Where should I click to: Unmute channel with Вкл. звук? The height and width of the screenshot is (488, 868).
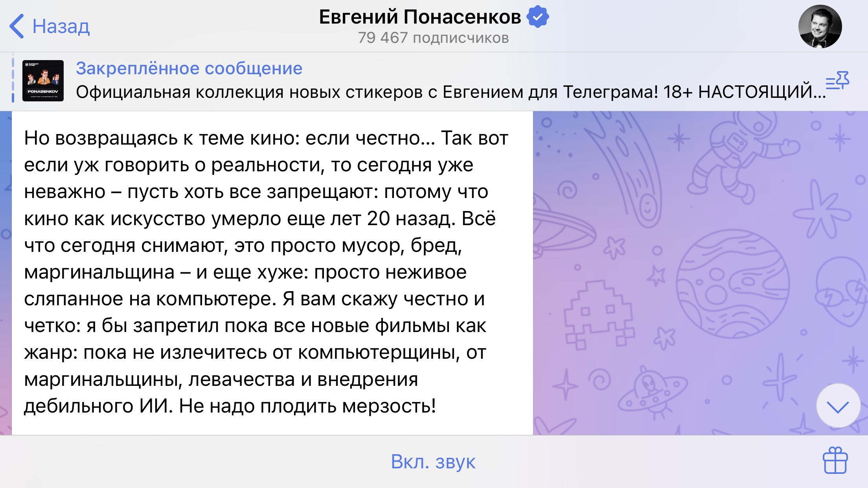[x=433, y=462]
